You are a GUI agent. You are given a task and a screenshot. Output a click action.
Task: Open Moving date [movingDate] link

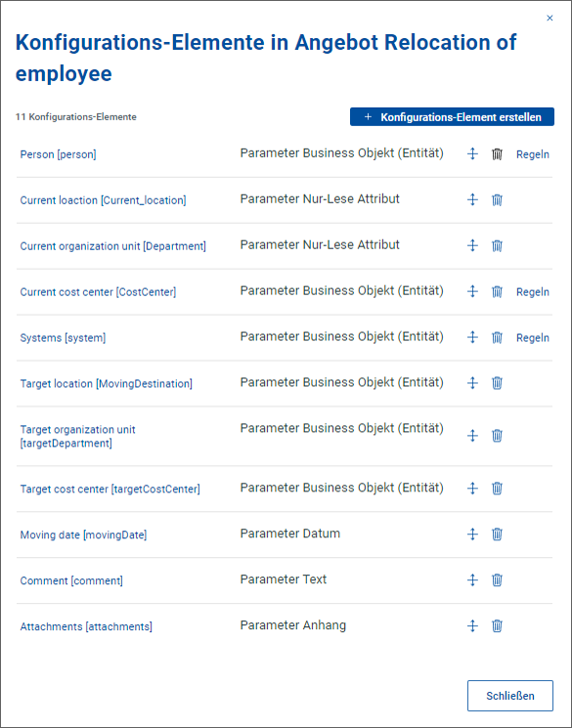pos(84,535)
